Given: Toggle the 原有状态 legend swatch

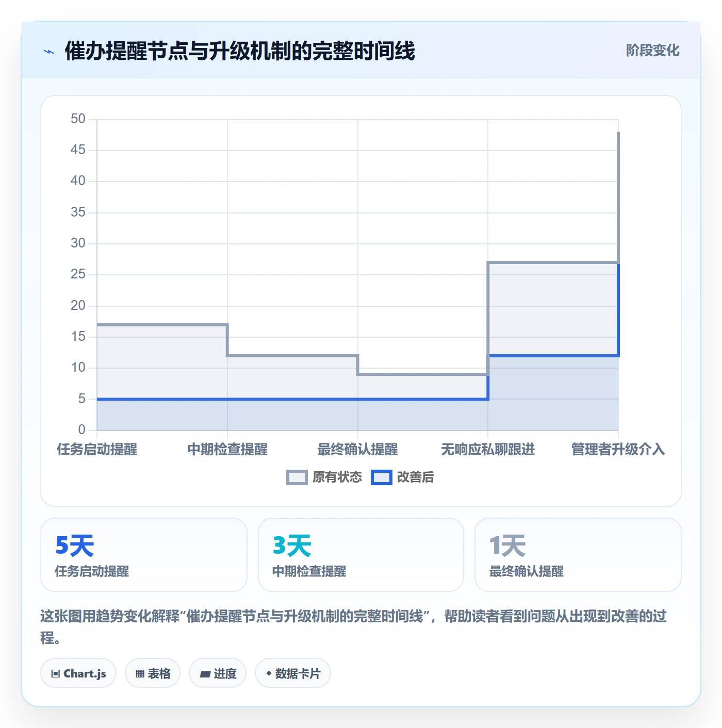Looking at the screenshot, I should point(297,477).
